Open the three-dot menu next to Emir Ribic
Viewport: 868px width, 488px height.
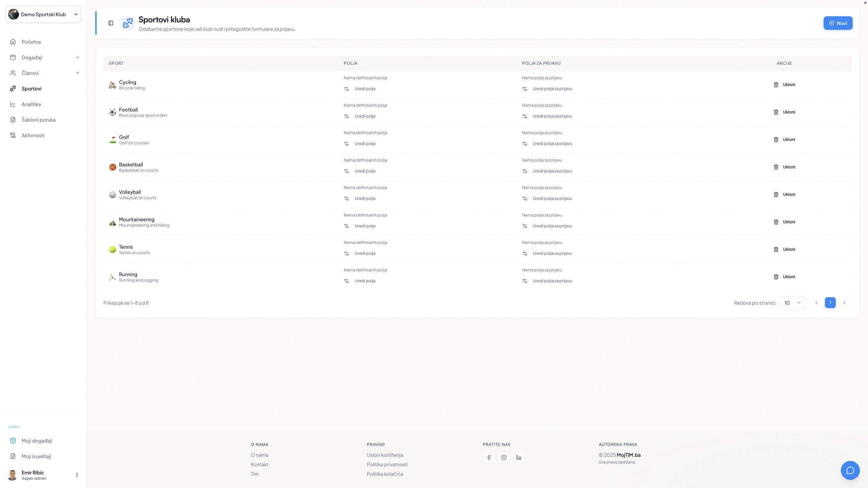[77, 475]
